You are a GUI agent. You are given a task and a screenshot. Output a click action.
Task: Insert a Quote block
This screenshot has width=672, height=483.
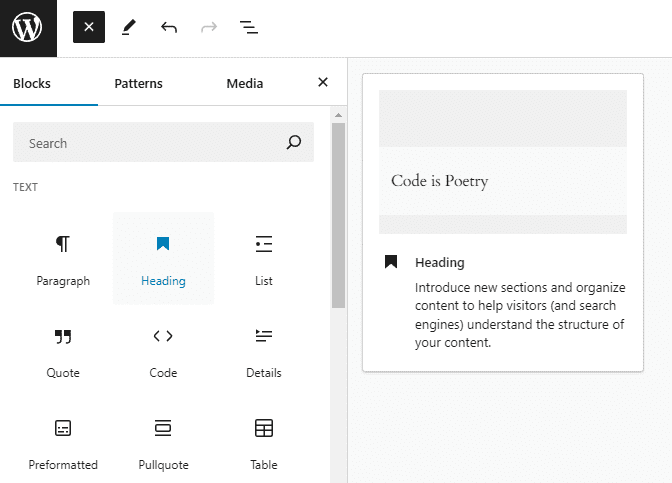[63, 351]
